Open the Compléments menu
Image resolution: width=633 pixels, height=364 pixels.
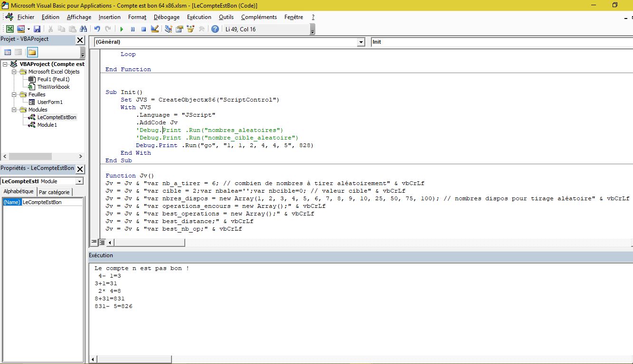point(259,17)
